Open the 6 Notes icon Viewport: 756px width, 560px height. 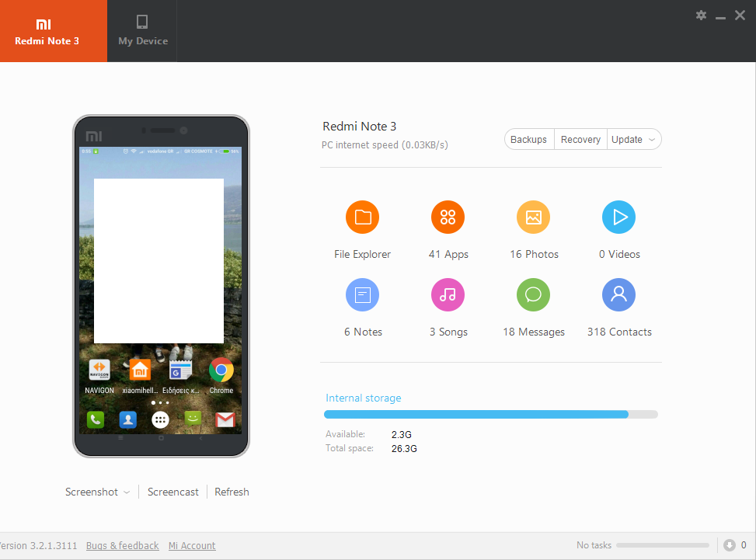[363, 295]
